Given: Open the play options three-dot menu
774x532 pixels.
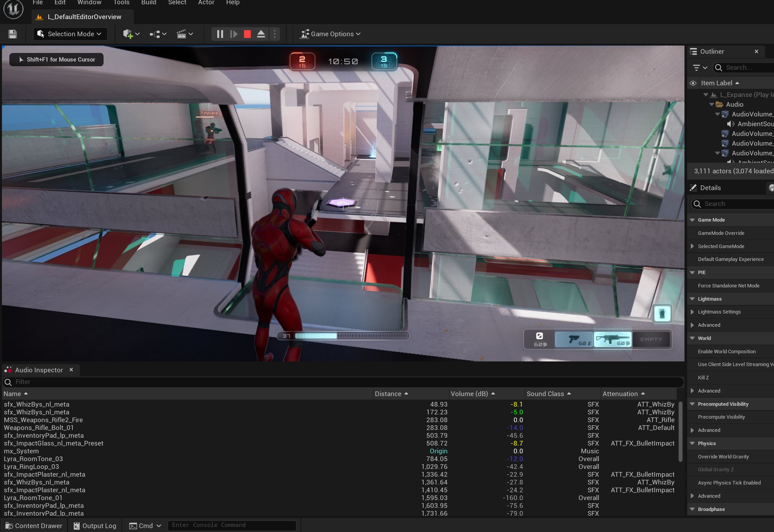Looking at the screenshot, I should pos(274,34).
